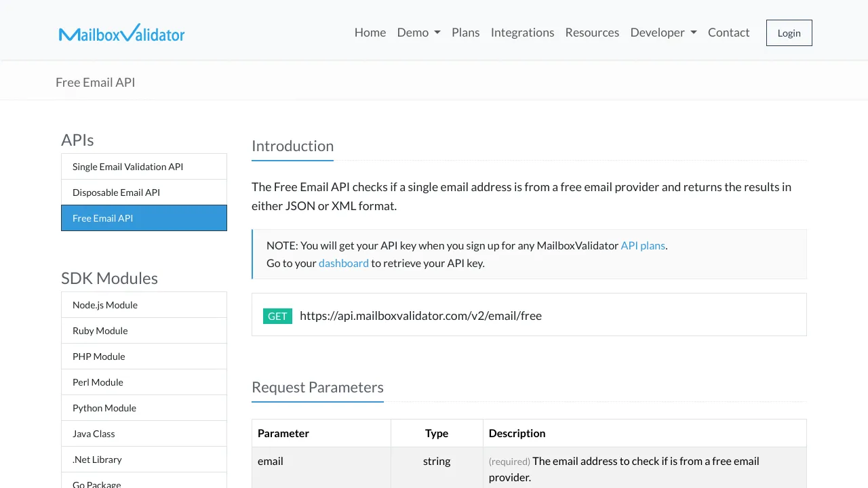Click the Parameter column header
Viewport: 868px width, 488px height.
pos(321,433)
